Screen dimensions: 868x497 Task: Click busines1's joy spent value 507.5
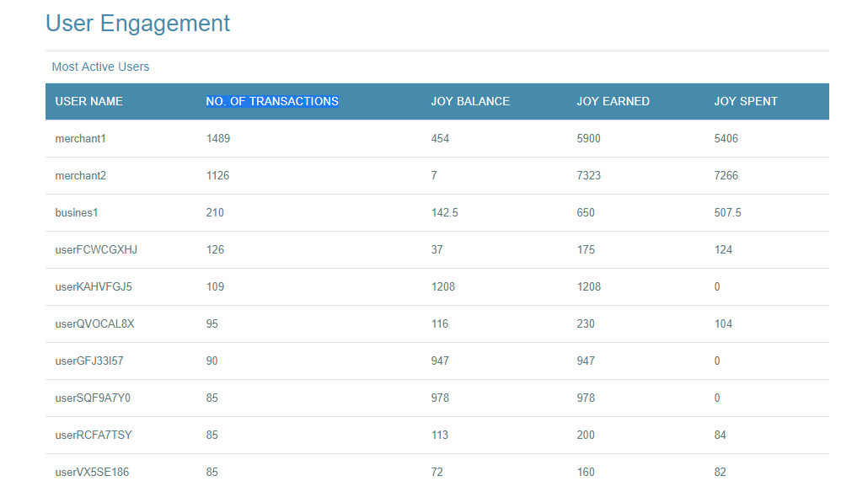click(727, 212)
